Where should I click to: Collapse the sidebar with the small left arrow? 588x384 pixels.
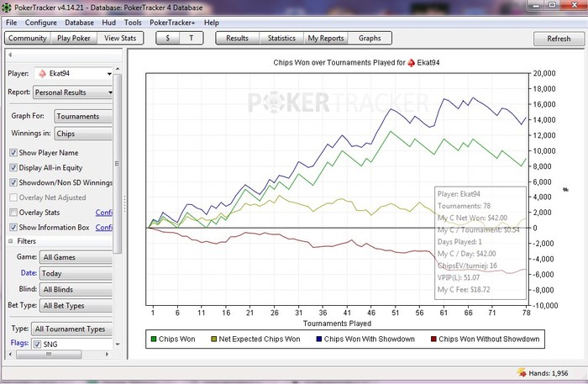click(x=10, y=55)
